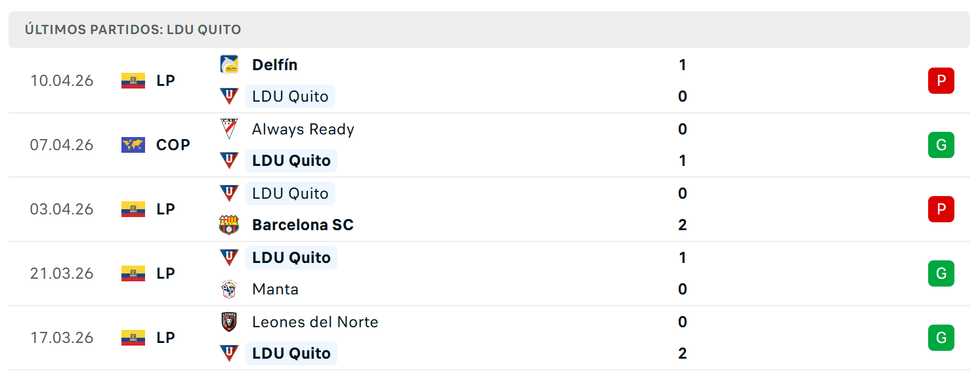Screen dimensions: 980x381
Task: Click the Leones del Norte crest
Action: (229, 322)
